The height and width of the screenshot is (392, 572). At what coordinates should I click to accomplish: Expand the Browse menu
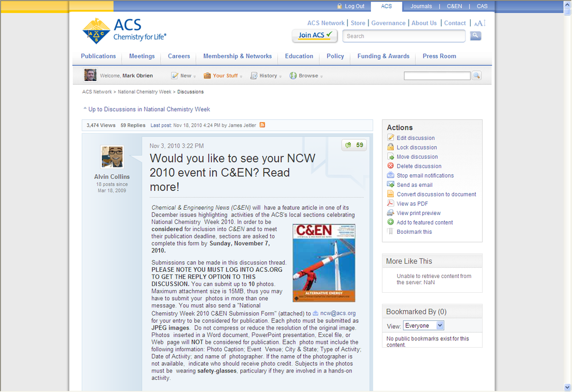(x=306, y=76)
